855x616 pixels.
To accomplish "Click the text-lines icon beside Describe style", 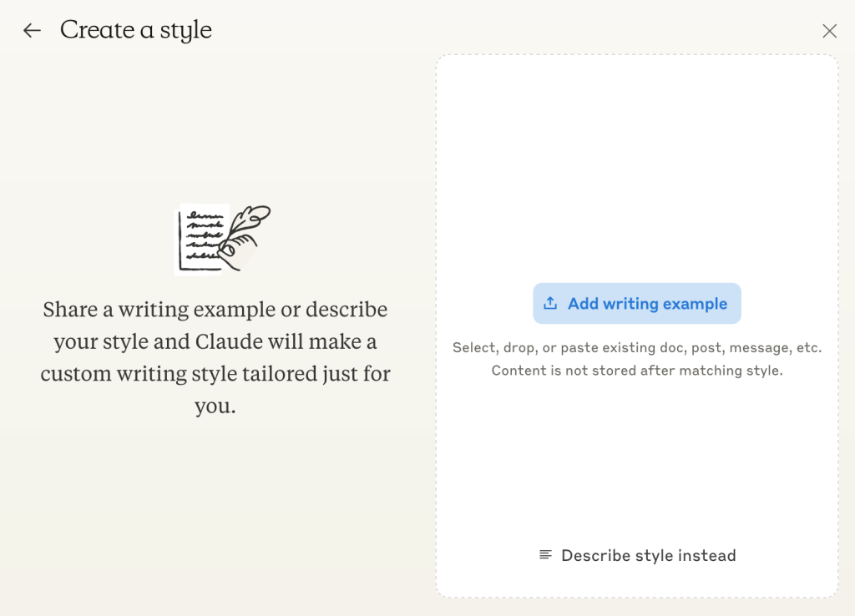I will (x=545, y=555).
